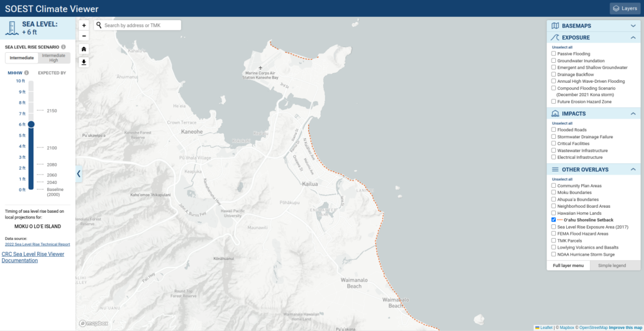Open 2022 Sea Level Rise Technical Report
This screenshot has width=644, height=331.
37,244
